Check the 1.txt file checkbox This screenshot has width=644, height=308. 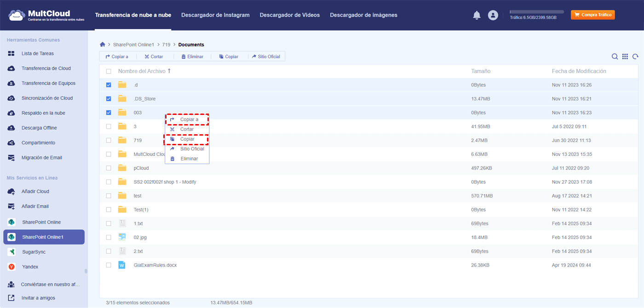[x=109, y=223]
